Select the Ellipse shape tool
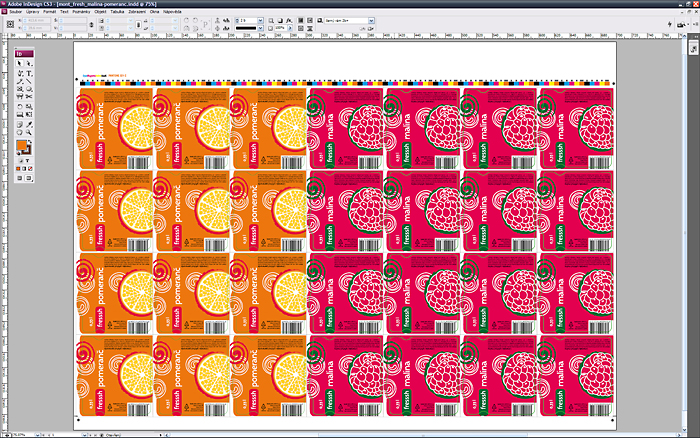The image size is (700, 438). (29, 89)
